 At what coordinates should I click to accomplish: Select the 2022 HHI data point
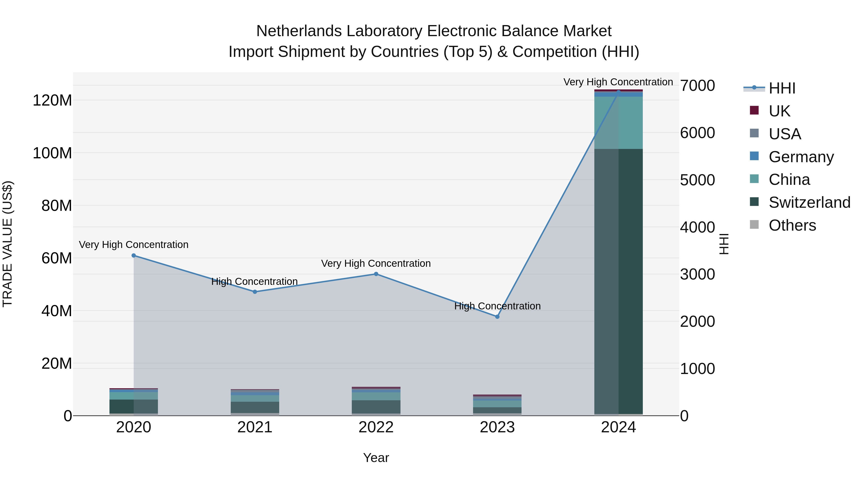(x=376, y=274)
